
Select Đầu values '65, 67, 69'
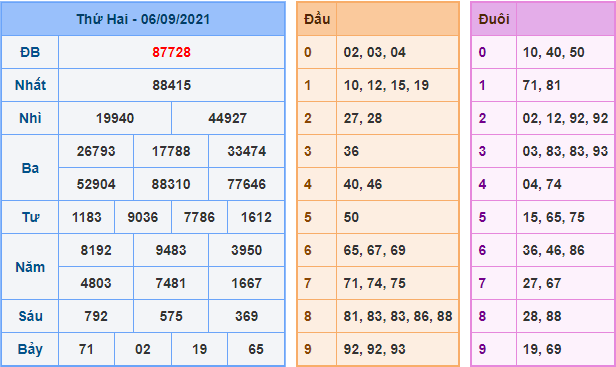click(375, 250)
